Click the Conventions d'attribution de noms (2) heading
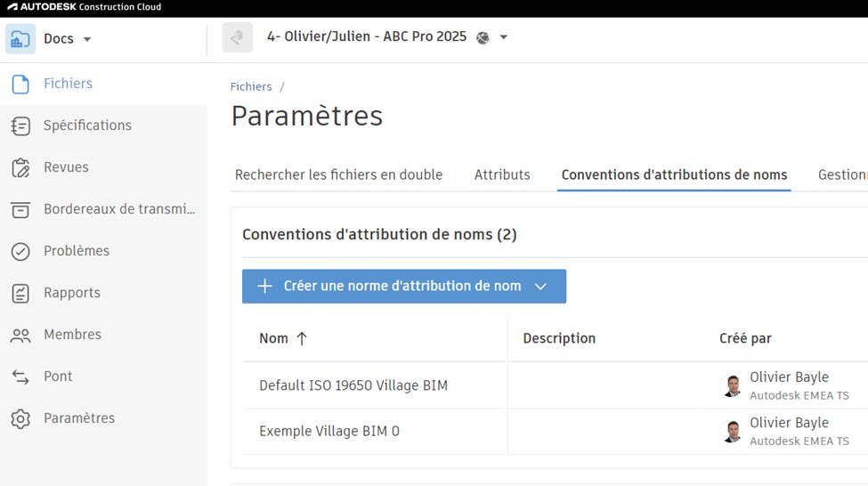Image resolution: width=868 pixels, height=486 pixels. (x=379, y=235)
